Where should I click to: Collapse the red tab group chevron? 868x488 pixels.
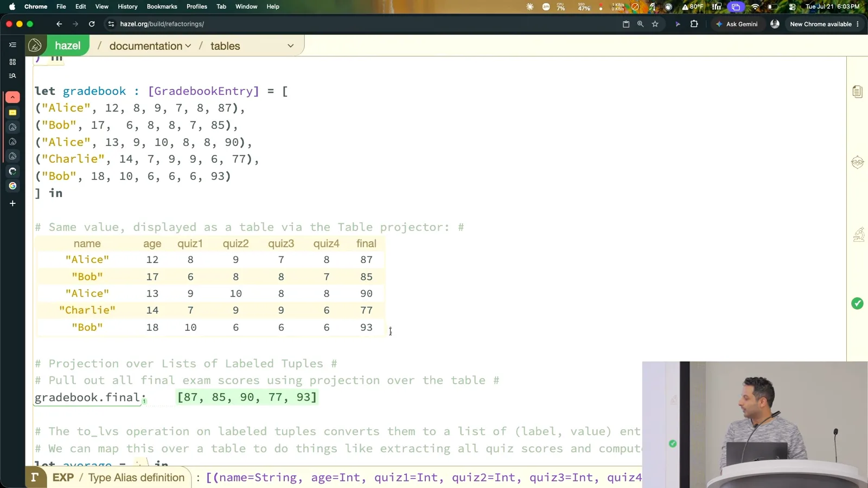pos(12,97)
